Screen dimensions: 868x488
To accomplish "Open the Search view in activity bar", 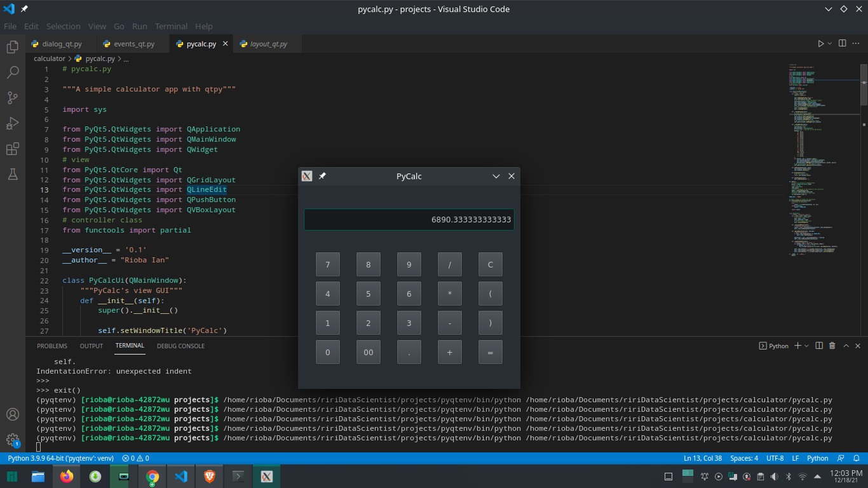I will (x=12, y=72).
